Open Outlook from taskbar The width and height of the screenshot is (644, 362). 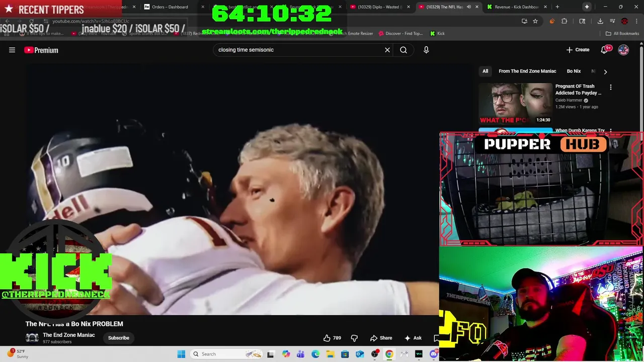pyautogui.click(x=360, y=354)
